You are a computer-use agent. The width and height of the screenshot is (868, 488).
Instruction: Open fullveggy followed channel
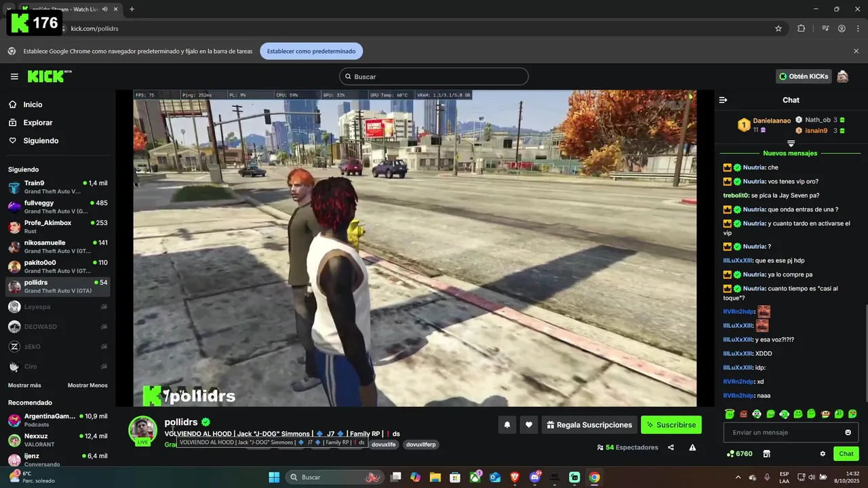point(58,207)
